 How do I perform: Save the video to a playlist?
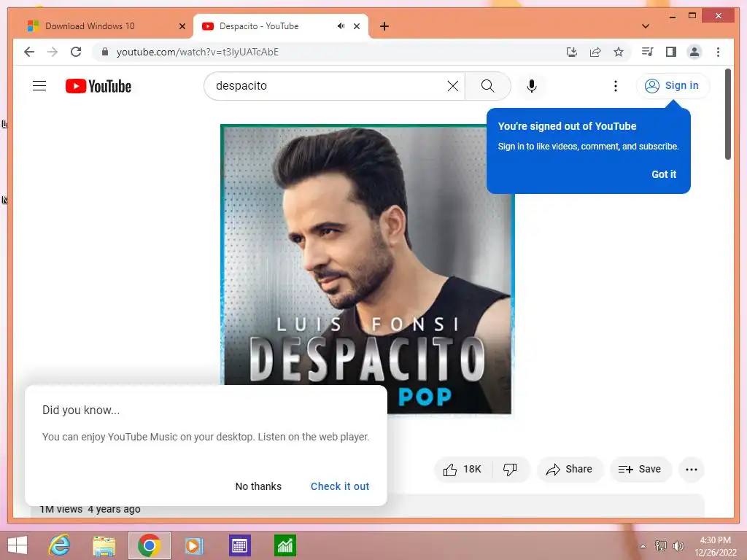click(x=640, y=470)
